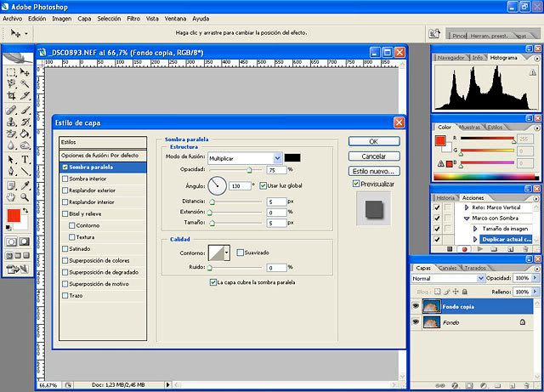Click the red foreground color swatch in toolbox

[x=14, y=215]
